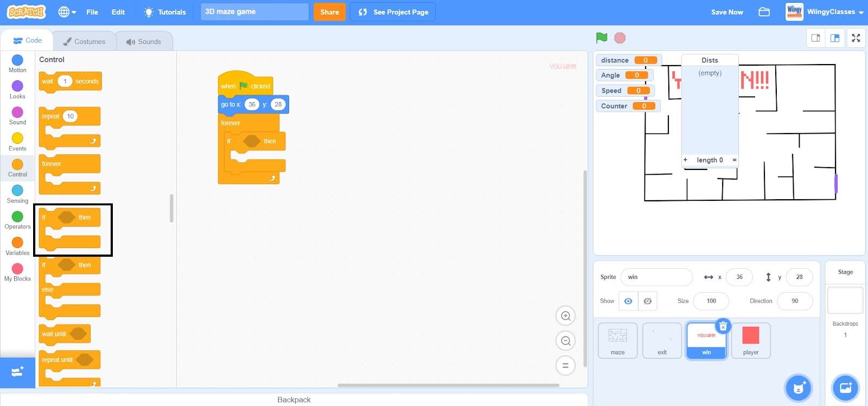Screen dimensions: 868x406
Task: Open the Edit menu
Action: click(118, 12)
